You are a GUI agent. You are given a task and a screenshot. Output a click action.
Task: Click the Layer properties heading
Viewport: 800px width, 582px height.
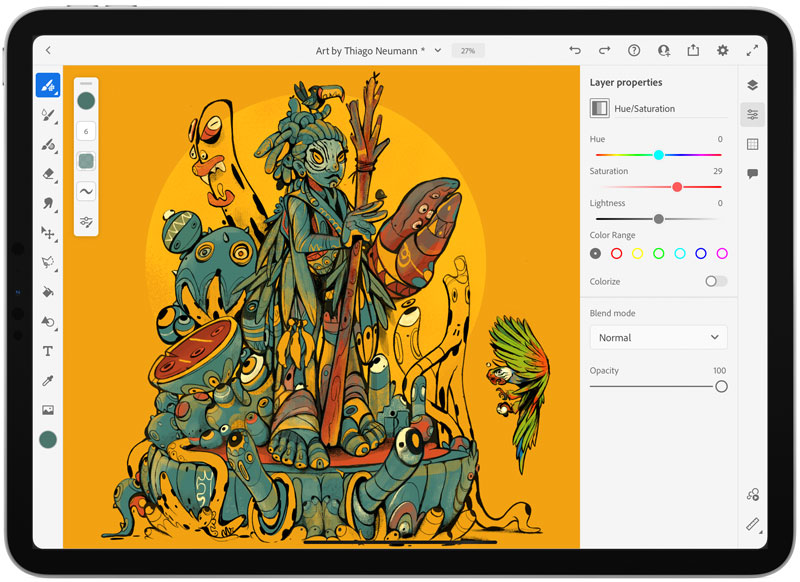coord(626,82)
